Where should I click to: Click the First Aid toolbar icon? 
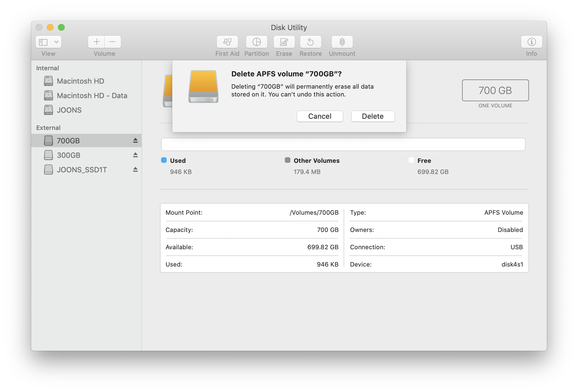(227, 42)
